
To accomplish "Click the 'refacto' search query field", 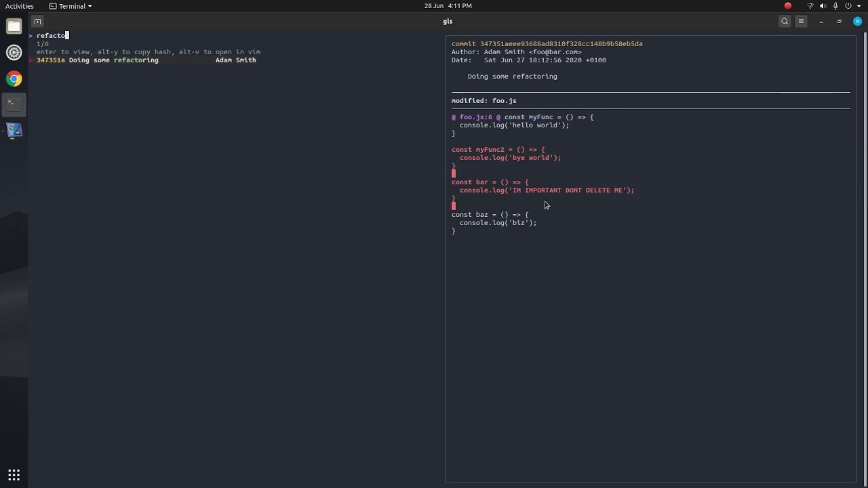I will pos(53,35).
